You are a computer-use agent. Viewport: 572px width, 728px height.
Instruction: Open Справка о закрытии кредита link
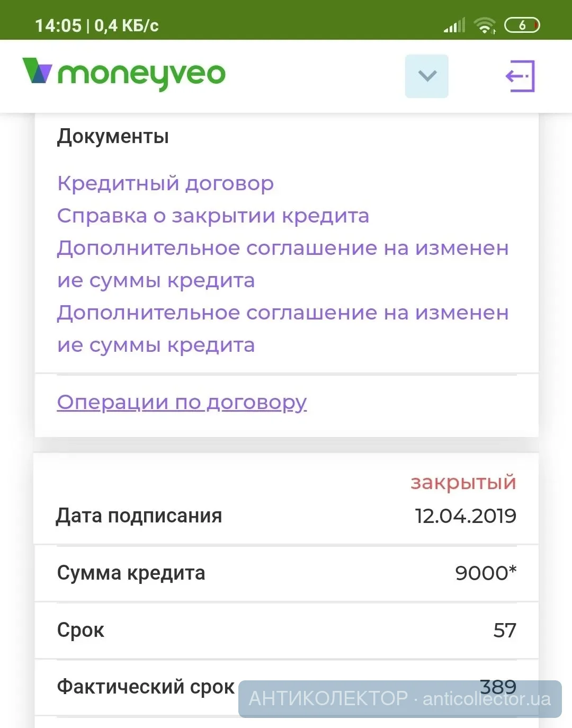click(x=213, y=216)
